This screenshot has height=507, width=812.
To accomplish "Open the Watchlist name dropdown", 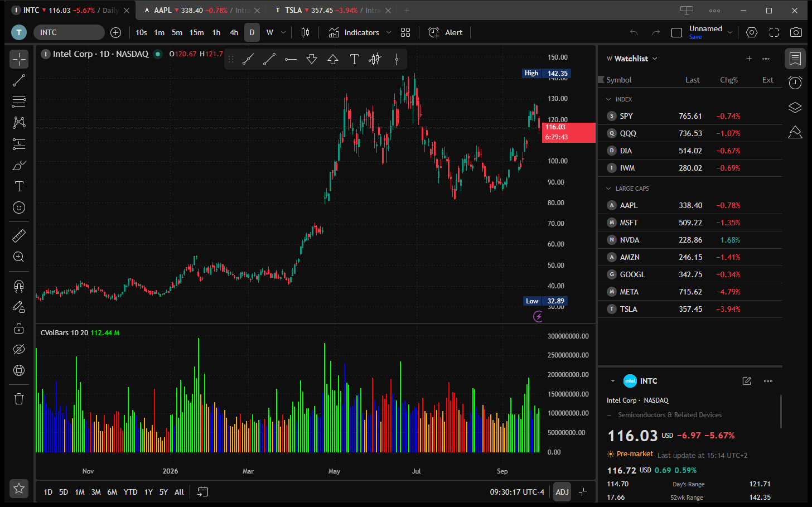I will [x=655, y=59].
